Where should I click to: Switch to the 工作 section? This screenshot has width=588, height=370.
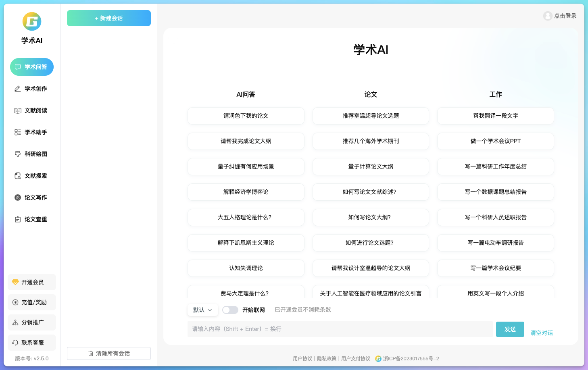coord(495,94)
